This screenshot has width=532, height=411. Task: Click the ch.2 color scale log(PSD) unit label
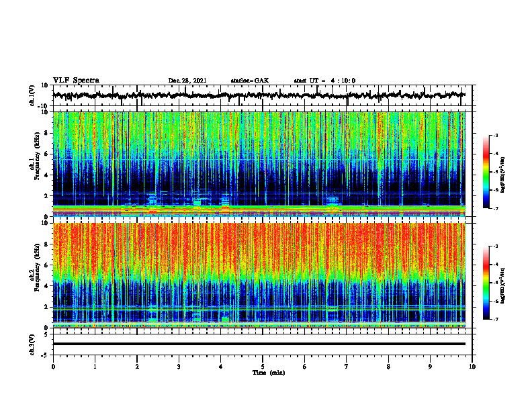[503, 285]
